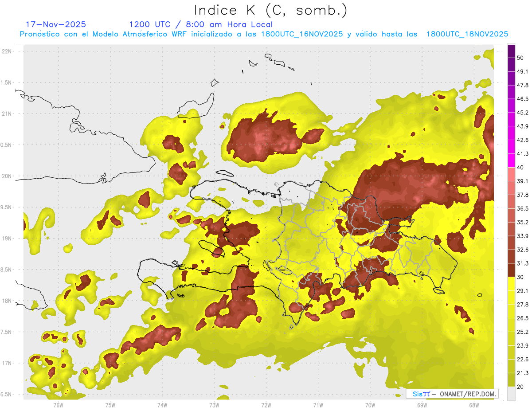Pick the salmon swatch between 40 and 39.1
The height and width of the screenshot is (411, 532).
tap(511, 174)
